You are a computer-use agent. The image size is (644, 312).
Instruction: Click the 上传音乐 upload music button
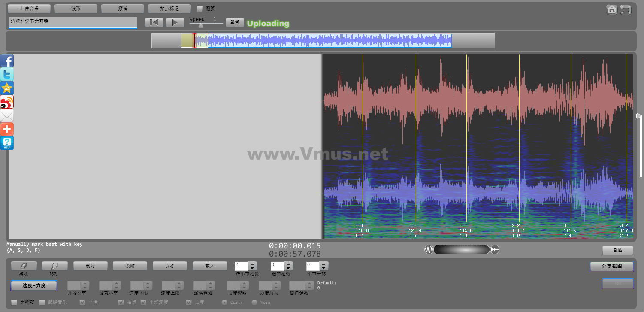29,9
